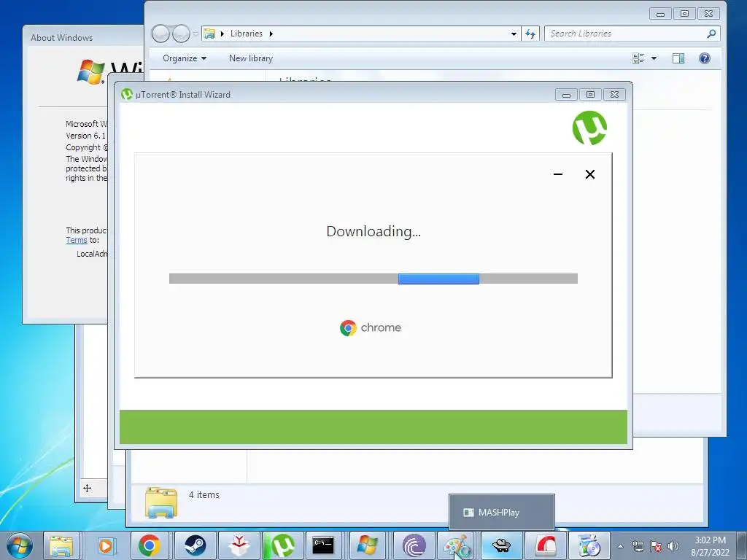The height and width of the screenshot is (560, 747).
Task: Open the Paint palette taskbar icon
Action: pyautogui.click(x=457, y=545)
